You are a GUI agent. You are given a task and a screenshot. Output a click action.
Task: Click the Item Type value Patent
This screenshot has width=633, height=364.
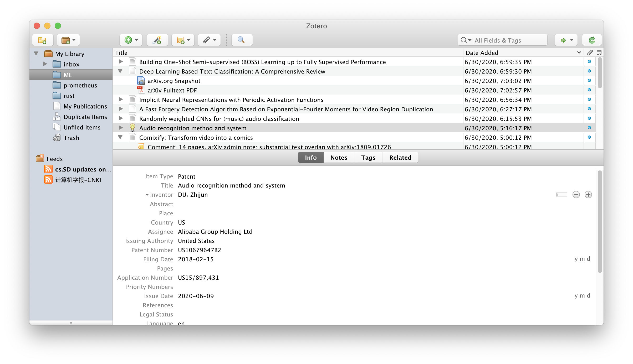(x=187, y=176)
